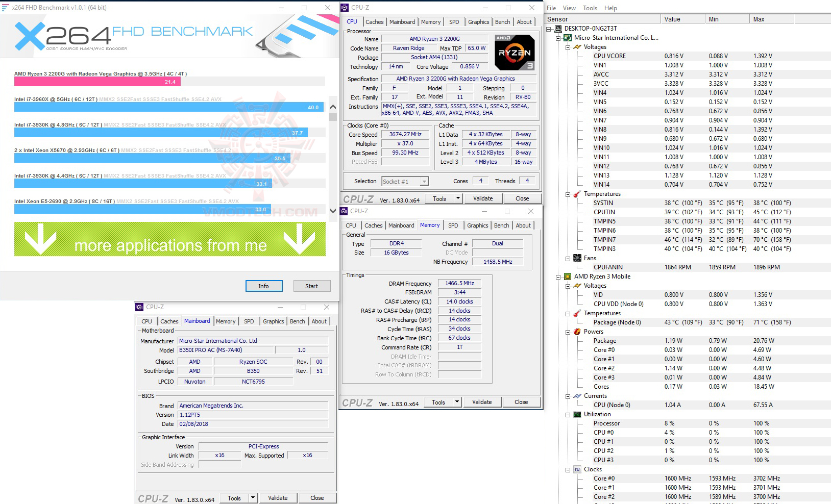Click the Info button in x264 Benchmark
Viewport: 831px width, 504px height.
click(264, 286)
